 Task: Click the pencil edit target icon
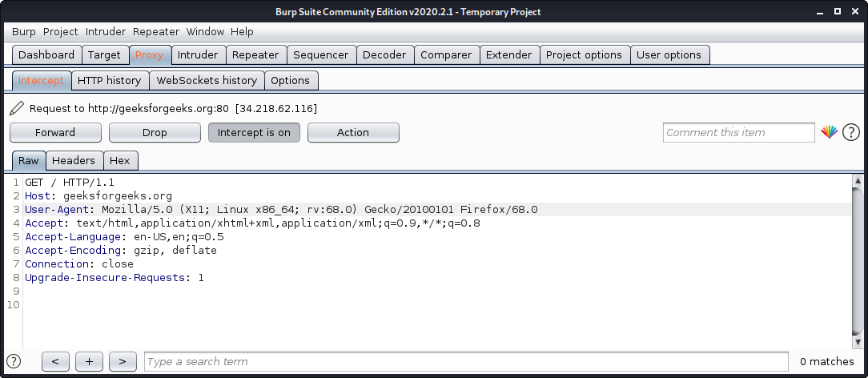tap(17, 108)
